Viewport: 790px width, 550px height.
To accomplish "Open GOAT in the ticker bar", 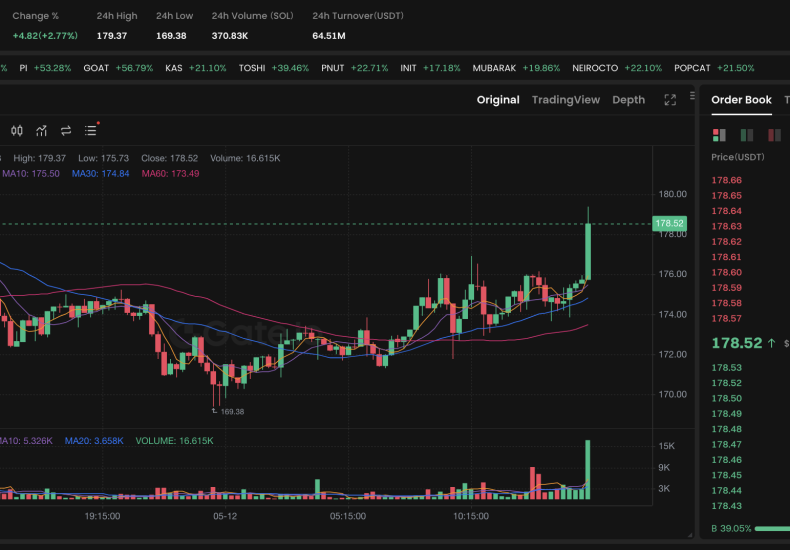I will click(97, 68).
